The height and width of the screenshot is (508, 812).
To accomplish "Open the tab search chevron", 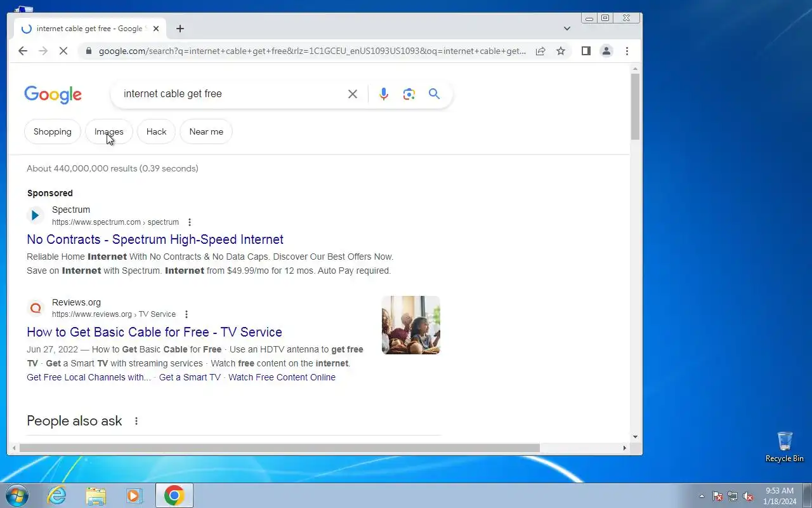I will coord(567,29).
